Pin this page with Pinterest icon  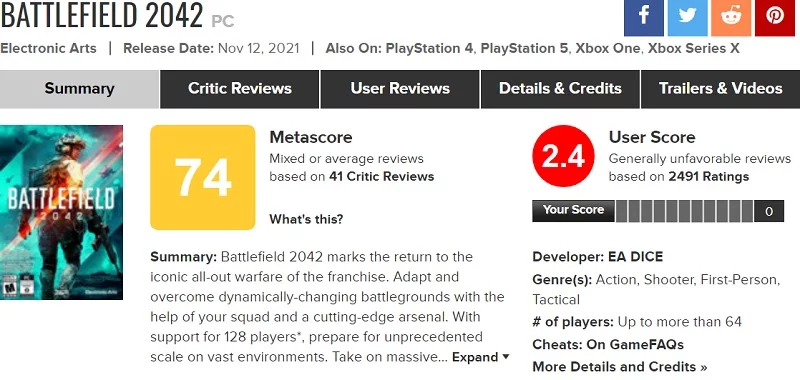(774, 17)
